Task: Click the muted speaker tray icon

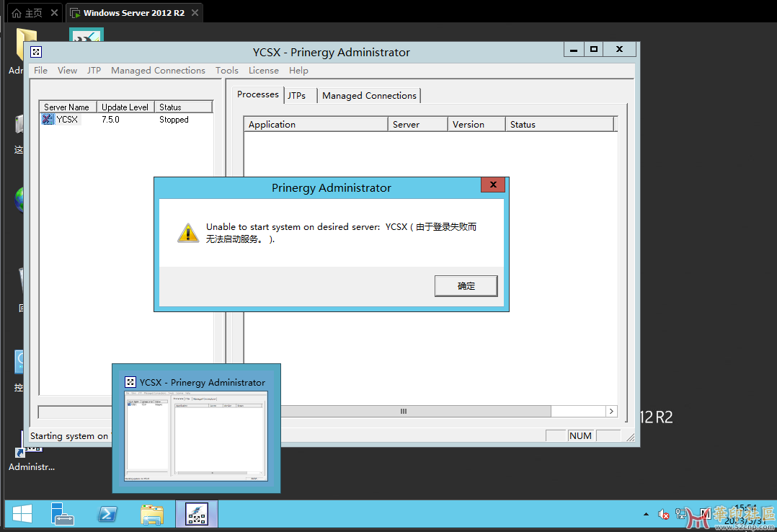Action: [x=664, y=515]
